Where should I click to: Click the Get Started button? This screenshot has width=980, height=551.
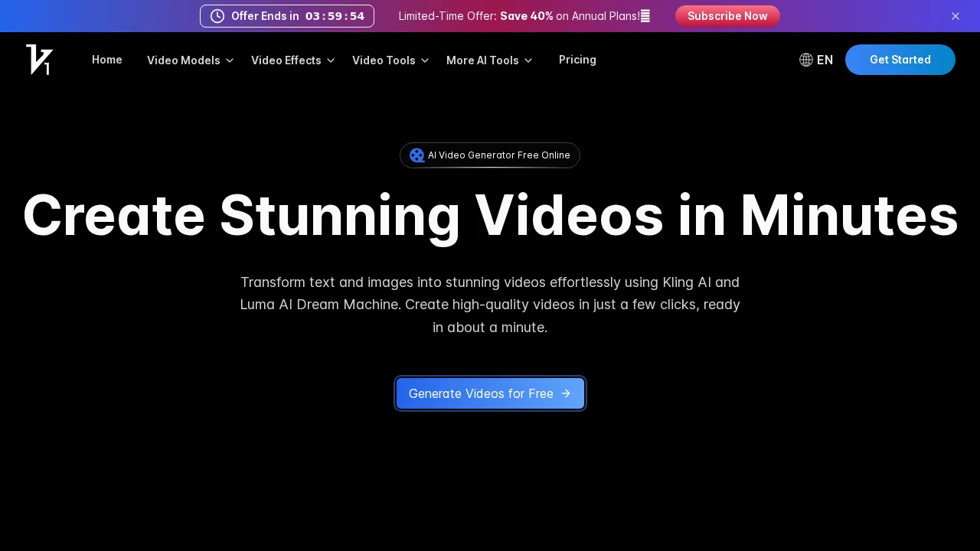[900, 60]
